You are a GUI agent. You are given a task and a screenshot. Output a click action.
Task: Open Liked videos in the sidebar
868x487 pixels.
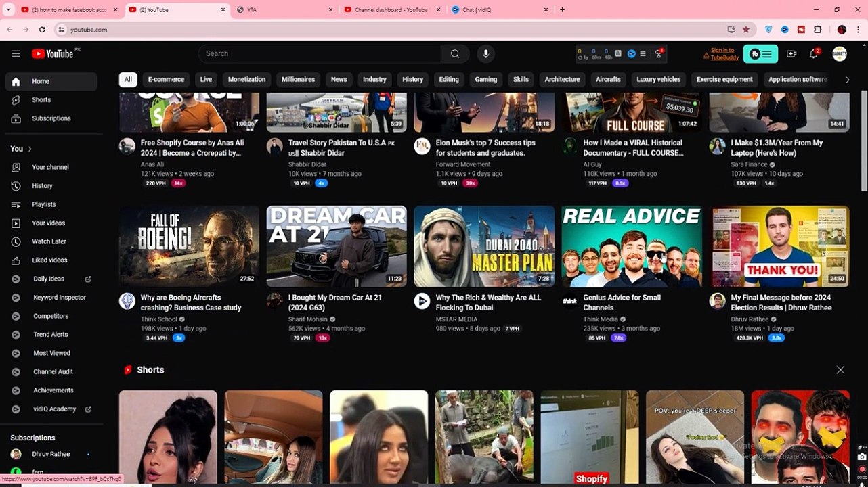click(x=51, y=260)
